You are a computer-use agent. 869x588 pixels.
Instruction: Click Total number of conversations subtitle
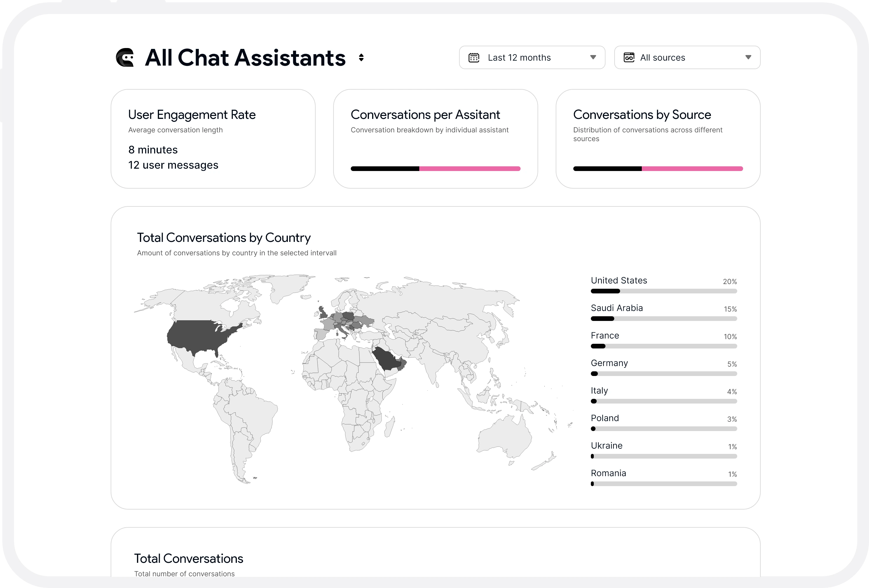point(184,574)
